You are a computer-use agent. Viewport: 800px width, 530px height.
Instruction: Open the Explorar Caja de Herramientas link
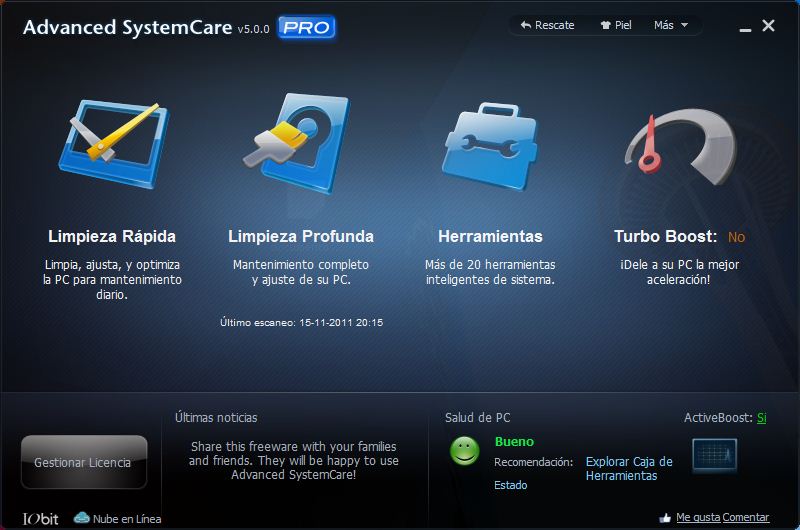coord(629,469)
